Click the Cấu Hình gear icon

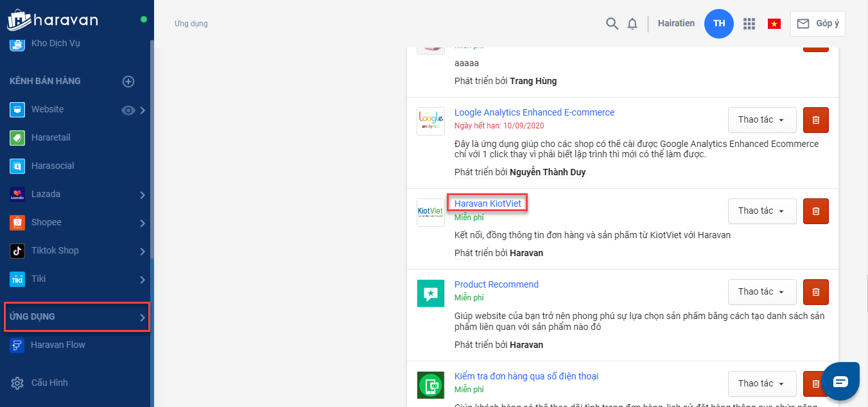[17, 383]
